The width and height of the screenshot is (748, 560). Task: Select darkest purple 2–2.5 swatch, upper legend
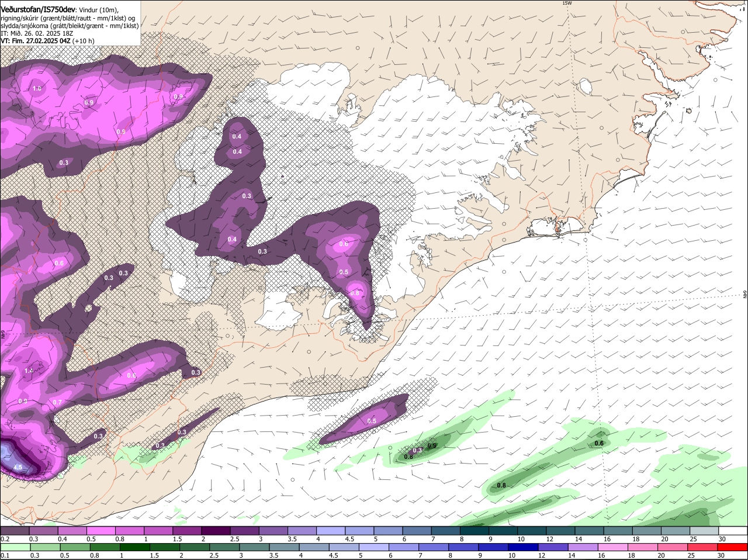point(216,531)
